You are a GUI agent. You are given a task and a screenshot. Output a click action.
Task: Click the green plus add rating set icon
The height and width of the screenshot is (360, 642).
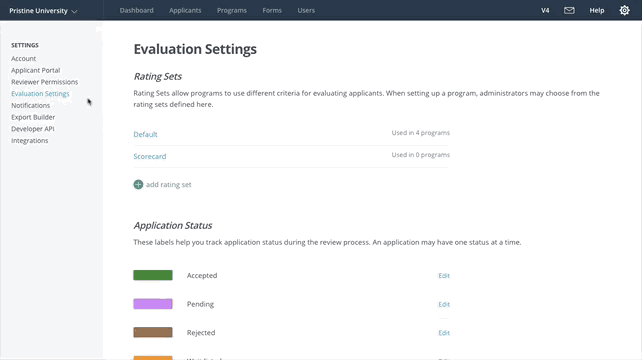click(x=138, y=184)
